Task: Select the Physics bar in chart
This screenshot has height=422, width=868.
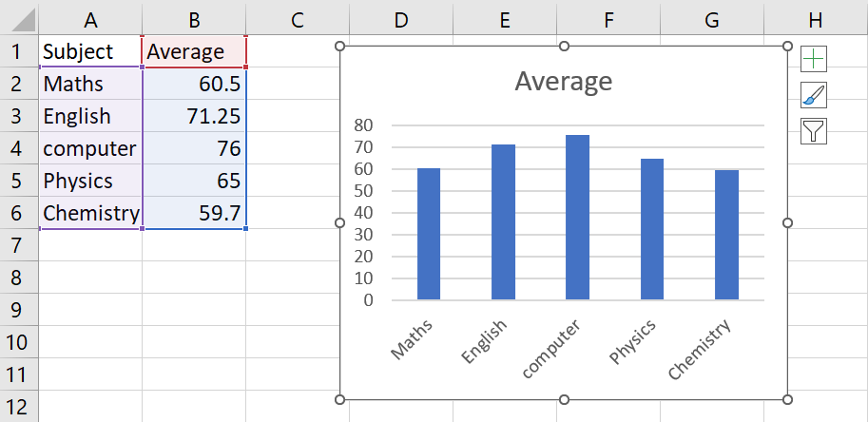Action: (651, 229)
